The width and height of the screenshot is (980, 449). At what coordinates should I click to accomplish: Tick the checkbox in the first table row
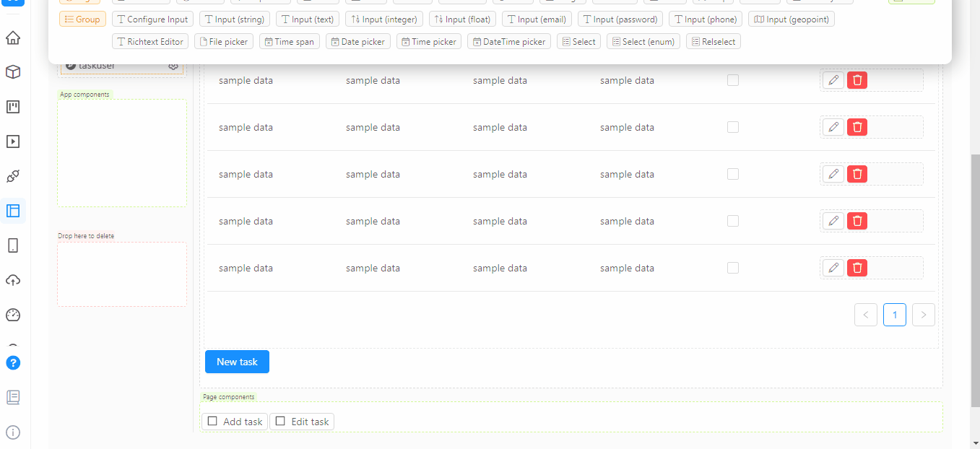tap(732, 80)
